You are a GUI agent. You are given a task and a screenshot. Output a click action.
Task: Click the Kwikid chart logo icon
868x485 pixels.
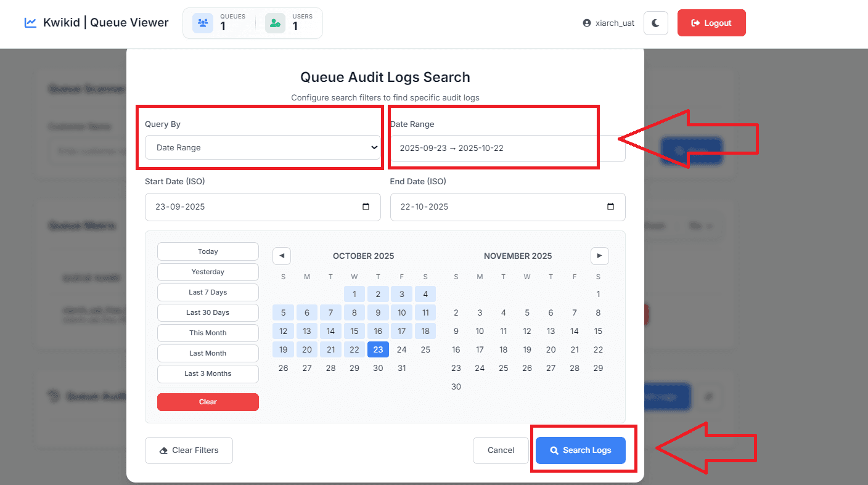pyautogui.click(x=30, y=23)
